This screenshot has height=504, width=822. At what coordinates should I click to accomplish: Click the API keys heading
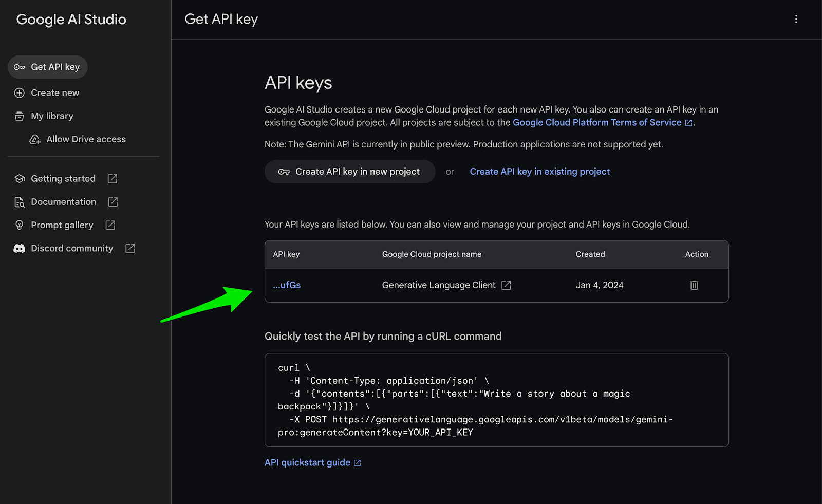point(298,83)
